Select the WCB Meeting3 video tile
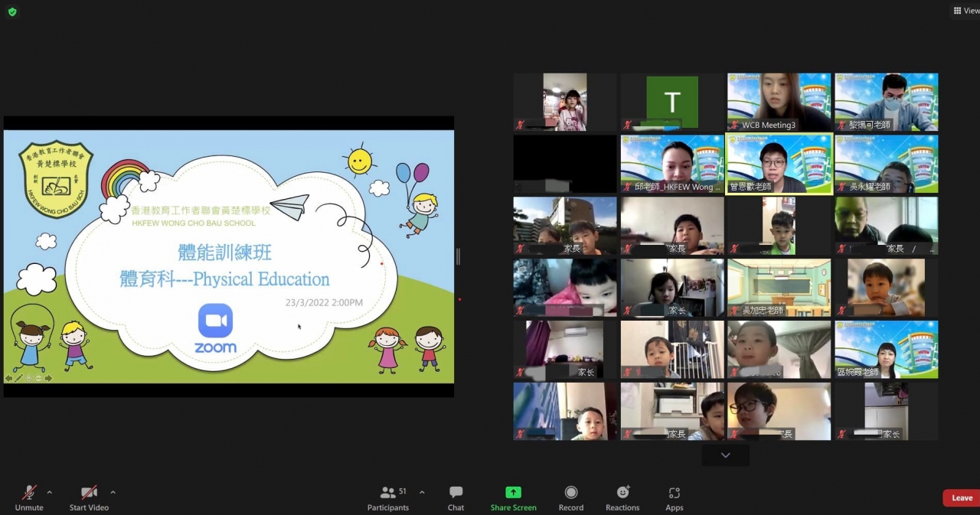Viewport: 980px width, 515px height. click(x=779, y=102)
